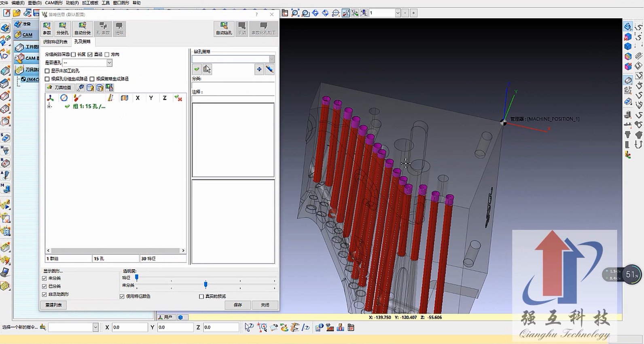Click the check-and-cross status column header icon
The height and width of the screenshot is (344, 644).
(x=178, y=98)
